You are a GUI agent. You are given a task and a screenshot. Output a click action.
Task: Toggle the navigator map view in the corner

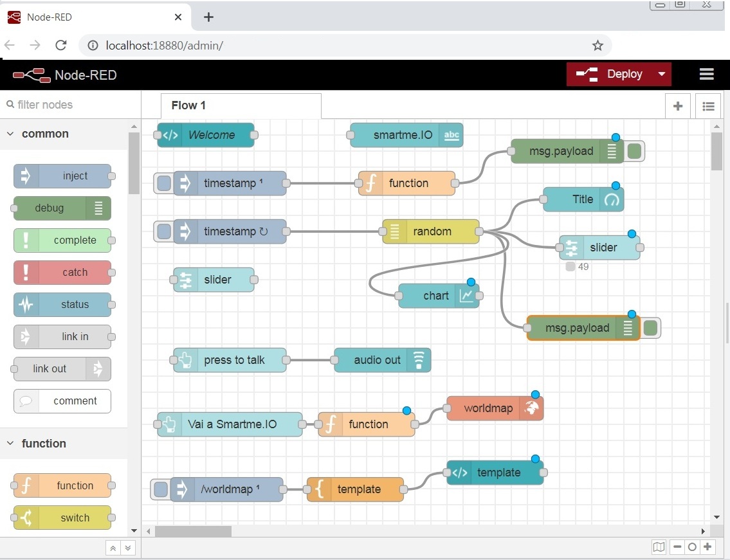[659, 546]
